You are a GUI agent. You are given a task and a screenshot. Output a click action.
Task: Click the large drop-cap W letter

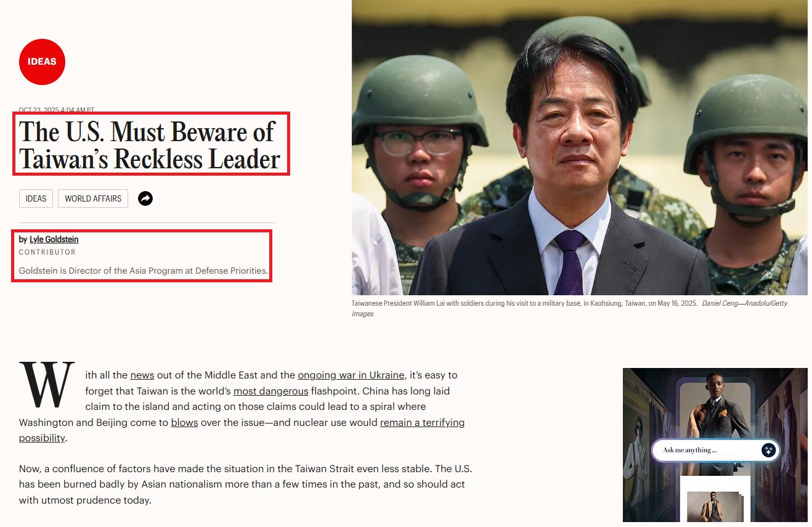coord(47,385)
